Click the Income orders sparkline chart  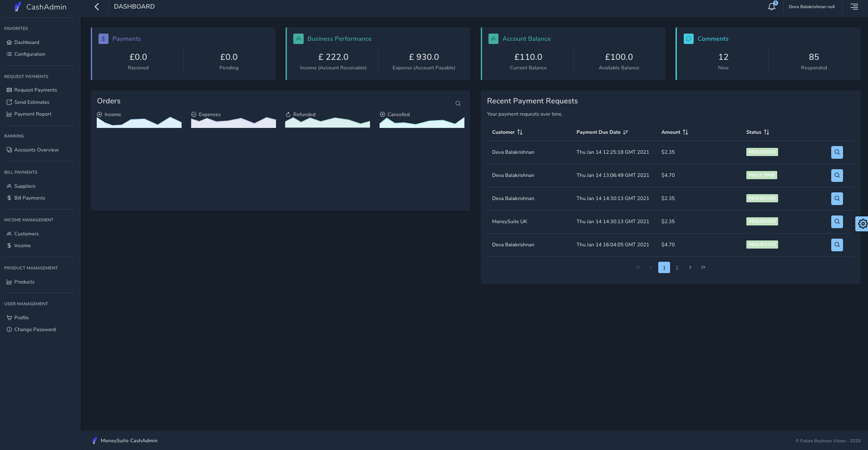click(139, 123)
